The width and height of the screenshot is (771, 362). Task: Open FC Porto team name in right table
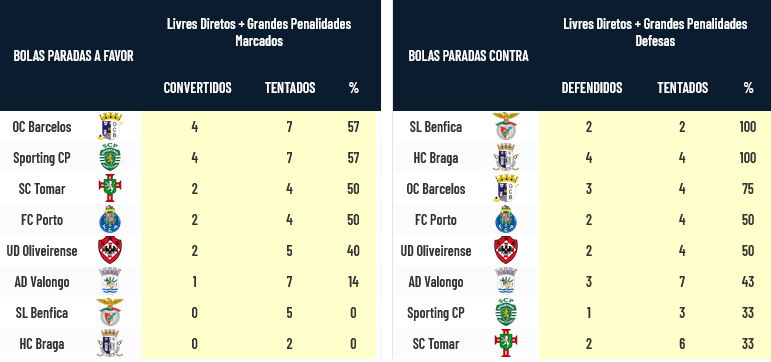(x=436, y=220)
